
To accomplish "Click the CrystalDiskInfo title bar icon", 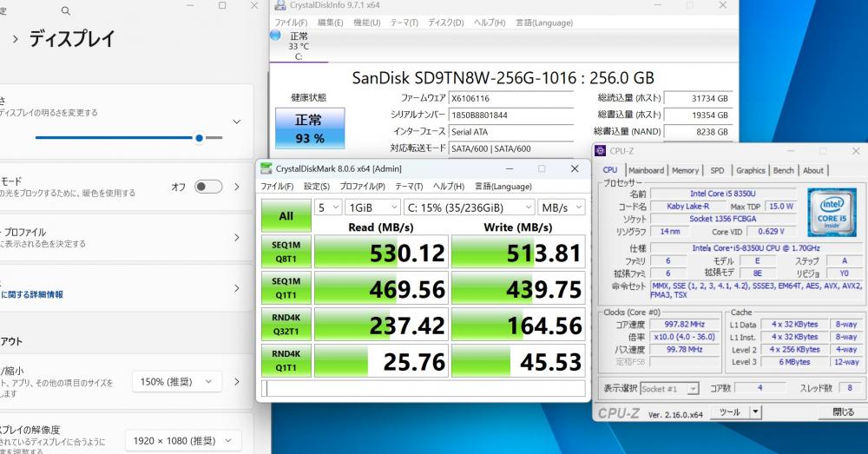I will (280, 5).
